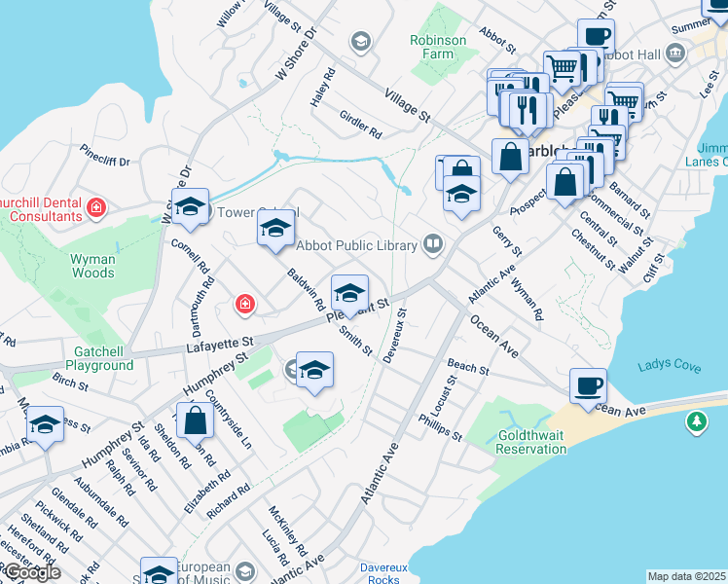Viewport: 728px width, 584px height.
Task: Click the Robinson Farm park label
Action: (x=439, y=48)
